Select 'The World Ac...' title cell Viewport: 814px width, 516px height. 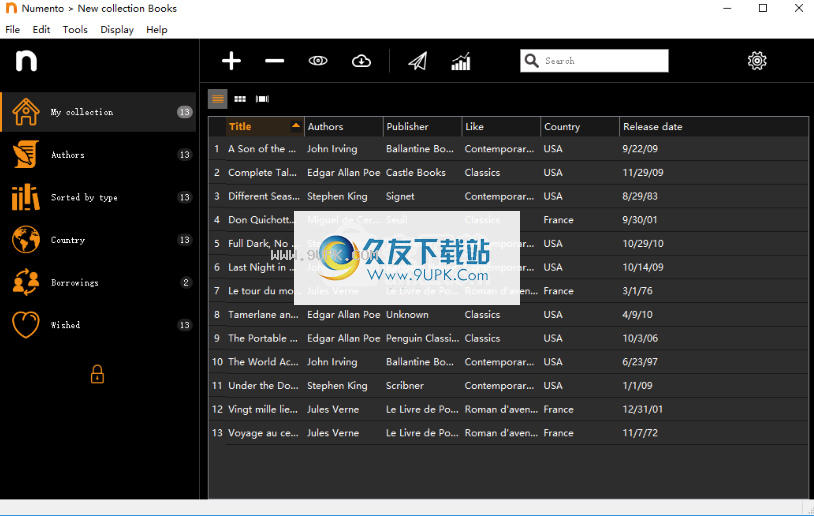click(x=263, y=362)
